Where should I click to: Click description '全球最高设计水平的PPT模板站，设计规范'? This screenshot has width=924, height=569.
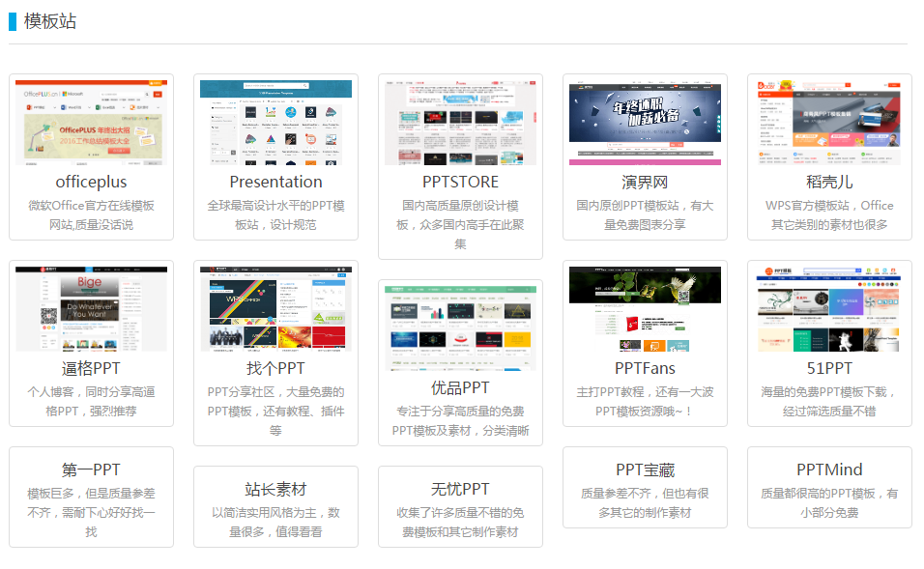(275, 215)
